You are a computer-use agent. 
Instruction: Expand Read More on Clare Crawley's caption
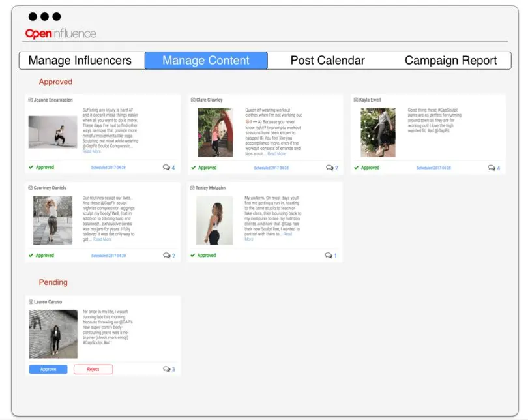pos(276,154)
